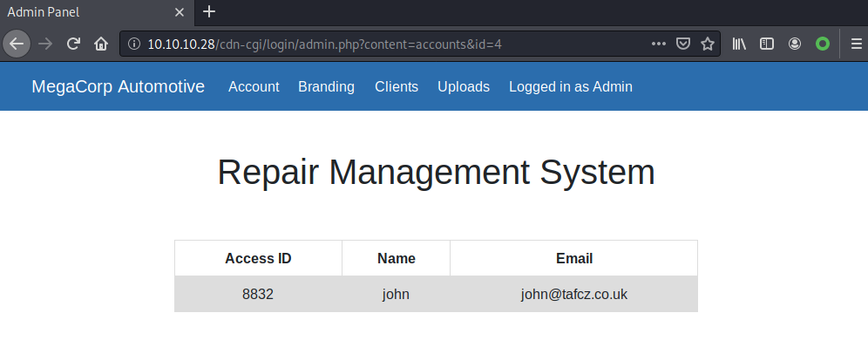Open the Firefox hamburger menu

point(856,44)
